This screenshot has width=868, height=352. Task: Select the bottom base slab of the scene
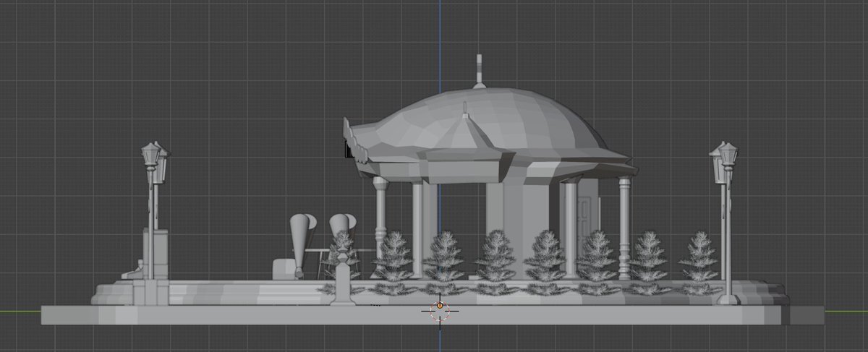click(217, 315)
